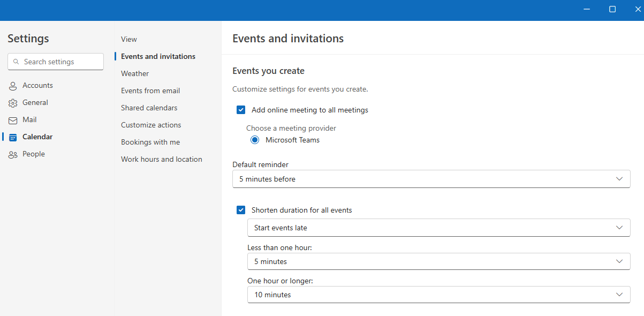Disable Shorten duration for all events

(x=241, y=209)
